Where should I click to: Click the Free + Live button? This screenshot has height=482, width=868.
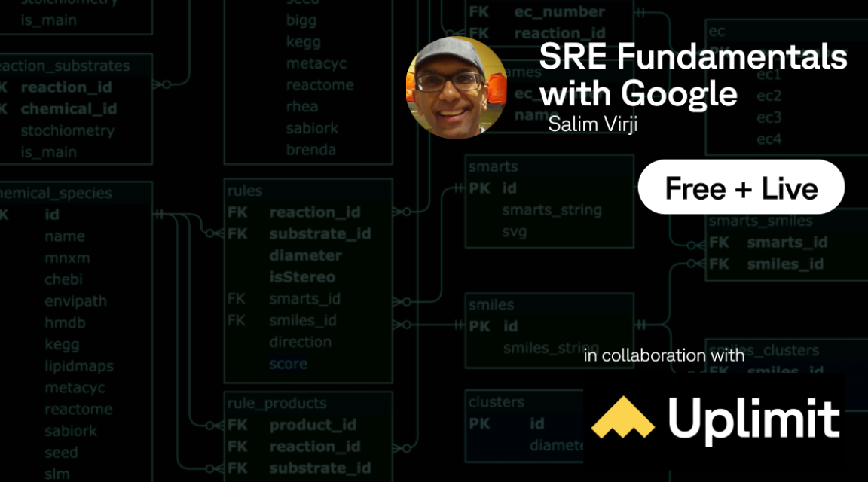click(x=741, y=188)
